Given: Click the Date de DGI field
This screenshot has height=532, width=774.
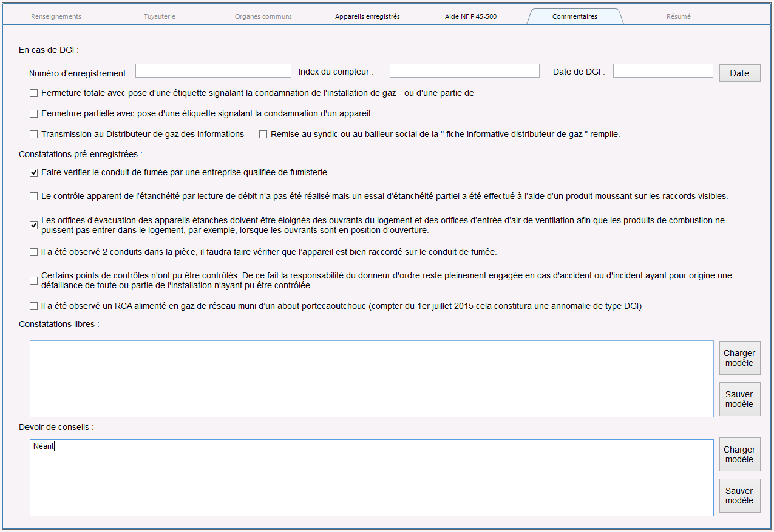Looking at the screenshot, I should [x=663, y=71].
